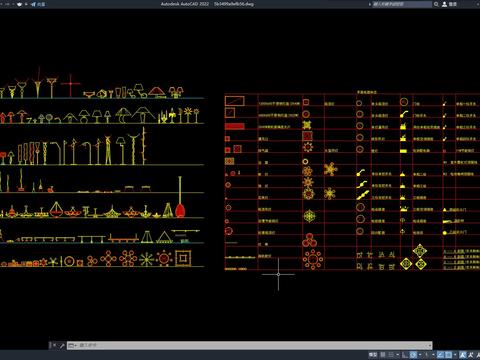Viewport: 480px width, 360px height.
Task: Close the command line window
Action: pyautogui.click(x=54, y=345)
